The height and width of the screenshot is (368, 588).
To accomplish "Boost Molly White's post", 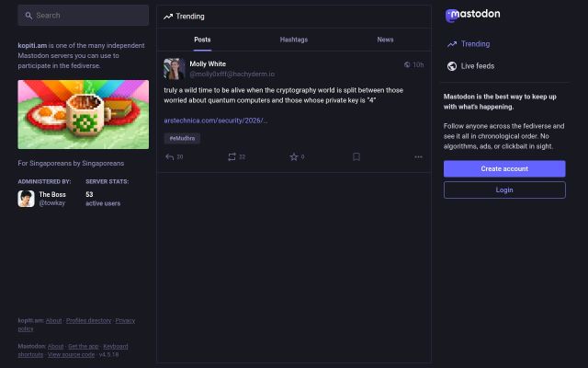I will (x=232, y=157).
